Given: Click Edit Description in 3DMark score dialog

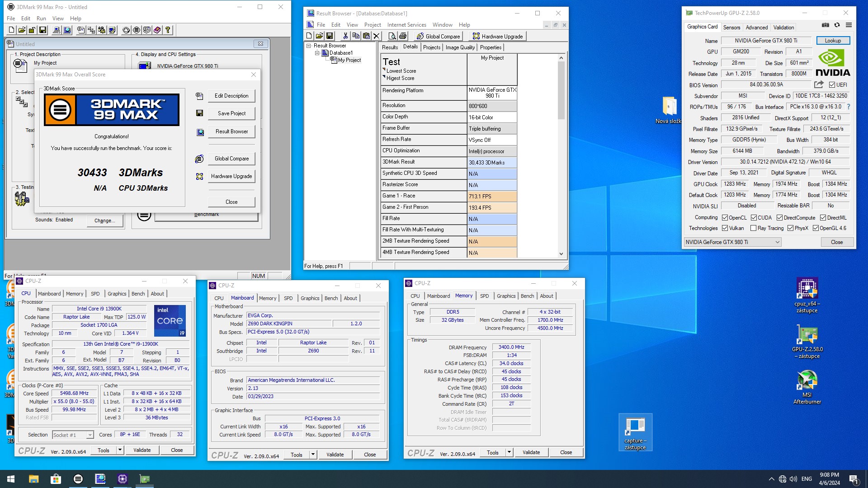Looking at the screenshot, I should pos(231,96).
